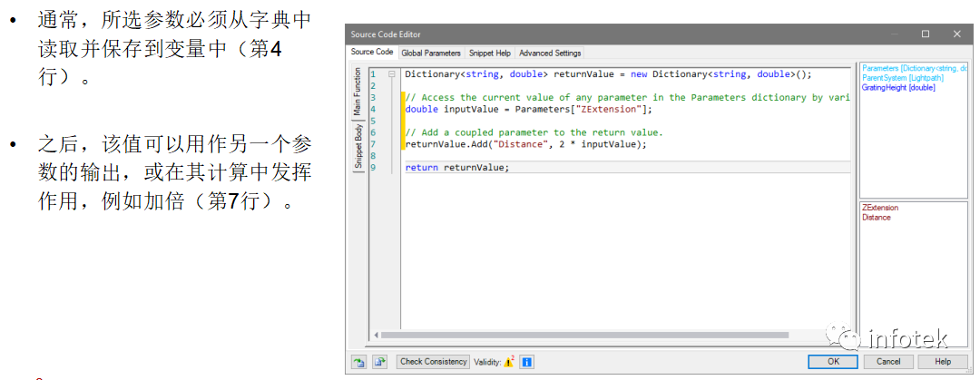The width and height of the screenshot is (980, 380).
Task: Maximize the Source Code Editor window
Action: 926,34
